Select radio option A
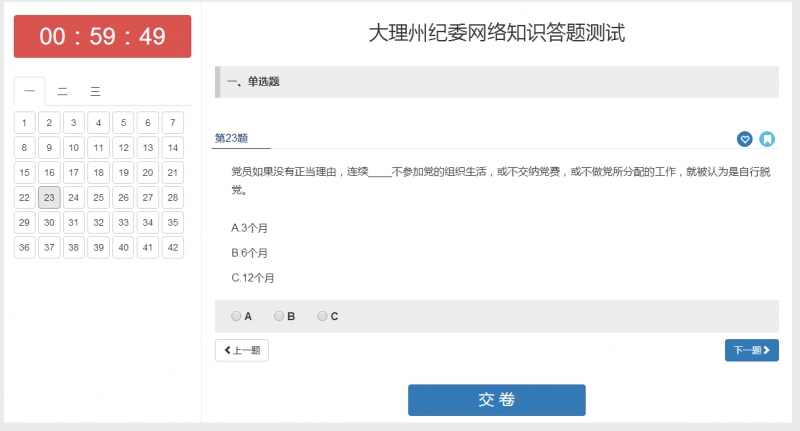The height and width of the screenshot is (431, 800). [237, 316]
